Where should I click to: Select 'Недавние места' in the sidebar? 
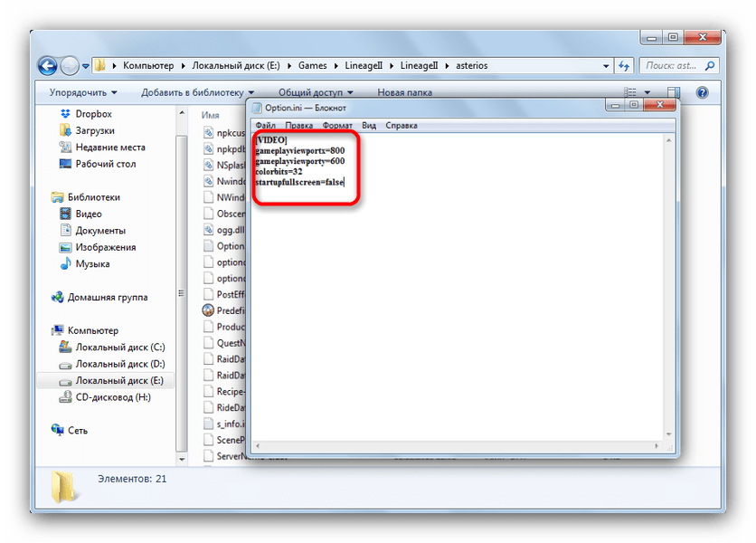(101, 148)
